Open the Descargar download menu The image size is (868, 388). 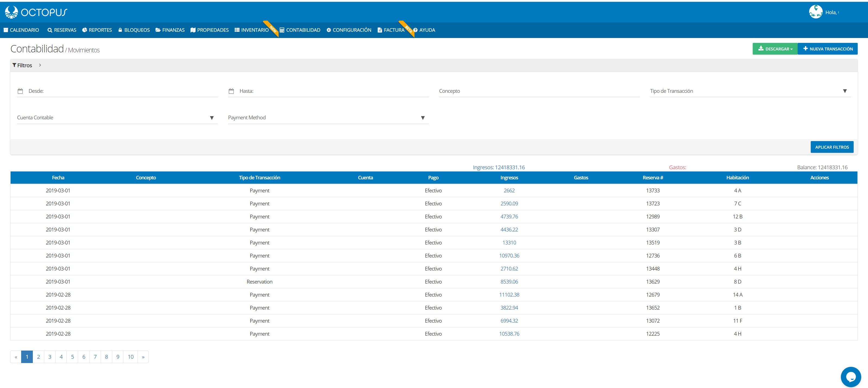775,49
